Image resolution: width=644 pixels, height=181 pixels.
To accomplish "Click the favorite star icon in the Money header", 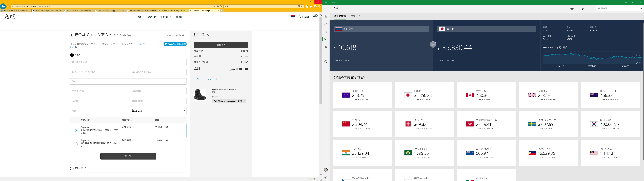I will point(572,9).
